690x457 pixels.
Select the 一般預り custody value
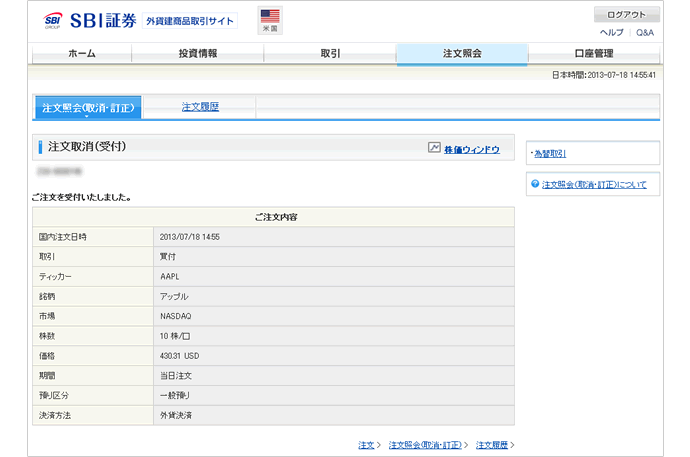tap(174, 395)
